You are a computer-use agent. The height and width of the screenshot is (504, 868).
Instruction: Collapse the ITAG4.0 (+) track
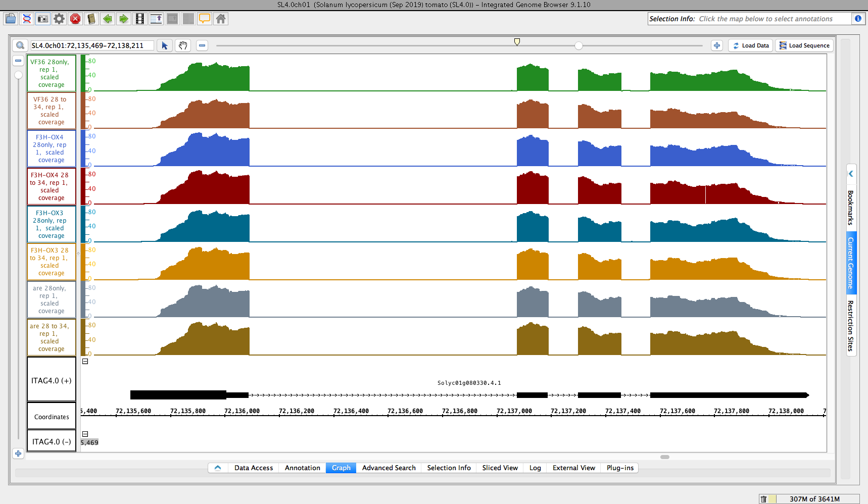pos(85,362)
